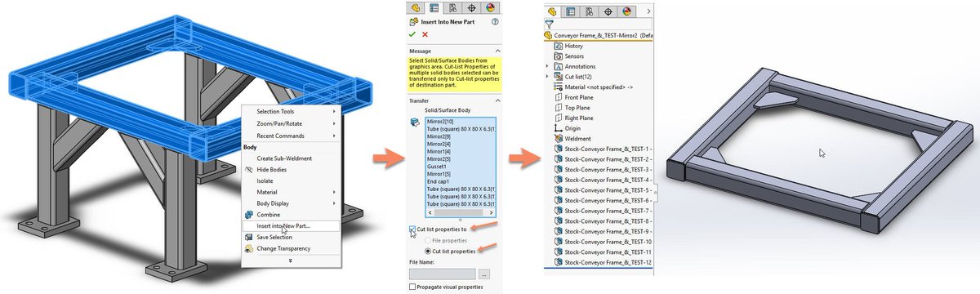Click the Solid/Surface Body selection icon
This screenshot has width=980, height=294.
tap(415, 122)
